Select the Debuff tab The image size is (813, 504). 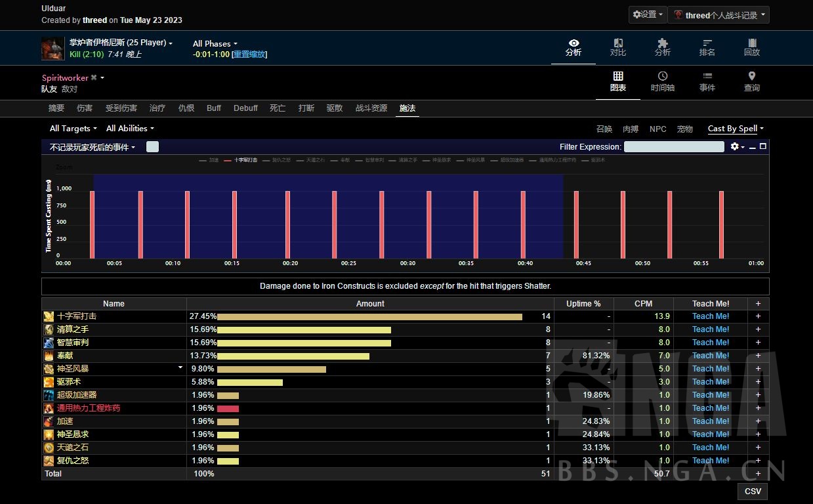click(245, 108)
